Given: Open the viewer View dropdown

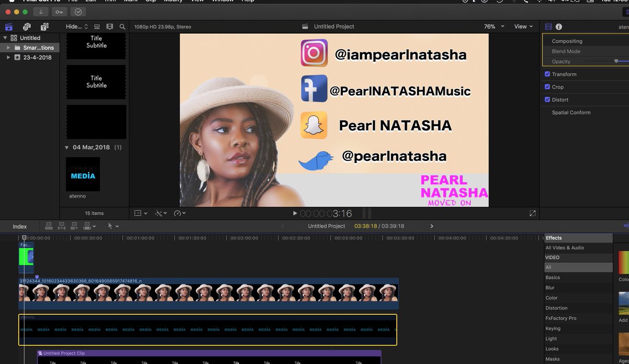Looking at the screenshot, I should pyautogui.click(x=523, y=27).
